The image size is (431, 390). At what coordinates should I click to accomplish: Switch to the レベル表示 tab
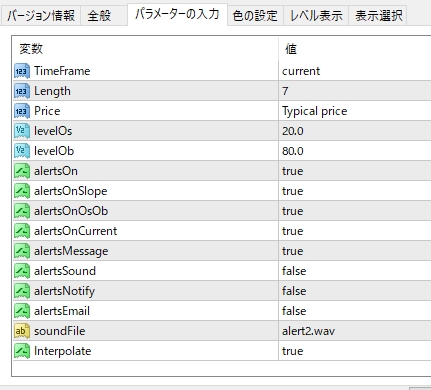[316, 15]
